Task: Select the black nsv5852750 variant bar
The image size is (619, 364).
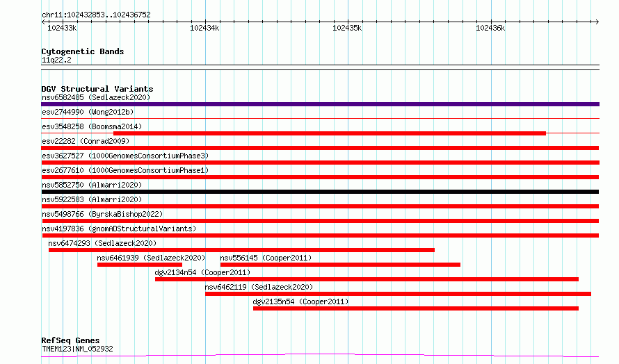Action: [320, 192]
